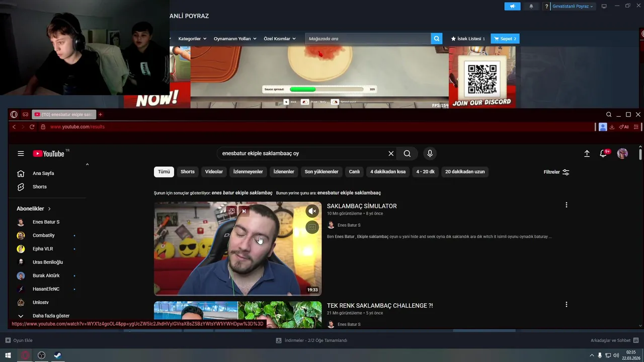Show hidden system tray icons
The image size is (644, 362).
[x=592, y=355]
